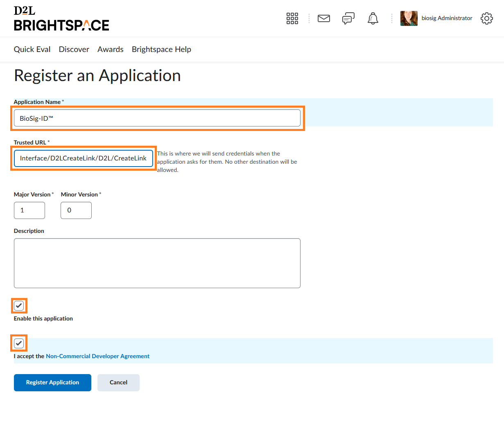Cancel the application registration

point(118,383)
